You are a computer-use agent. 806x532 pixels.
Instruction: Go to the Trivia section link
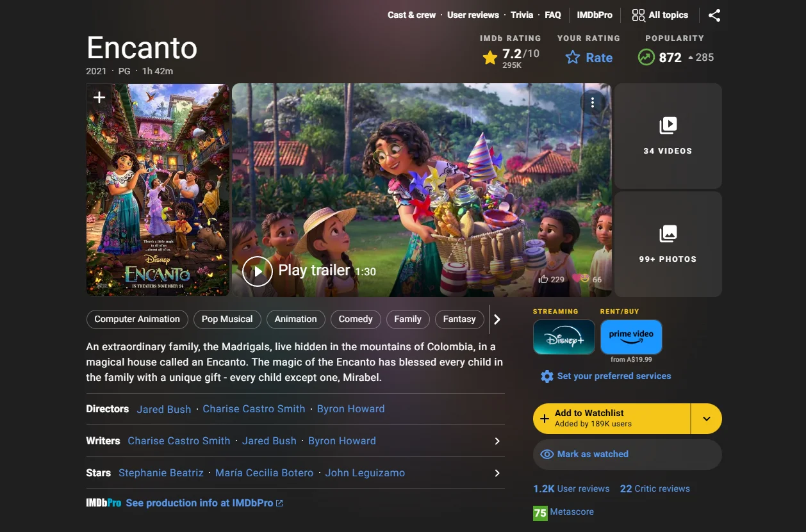522,15
